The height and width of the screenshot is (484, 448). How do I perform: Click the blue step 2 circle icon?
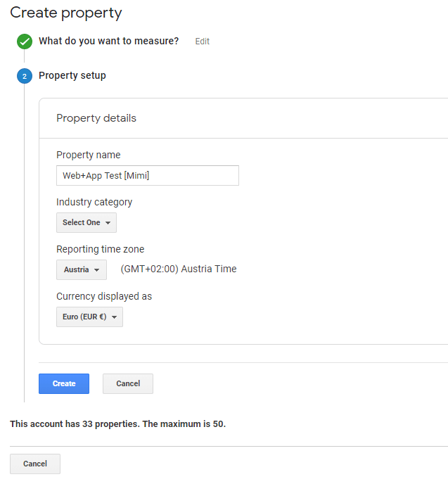tap(25, 76)
